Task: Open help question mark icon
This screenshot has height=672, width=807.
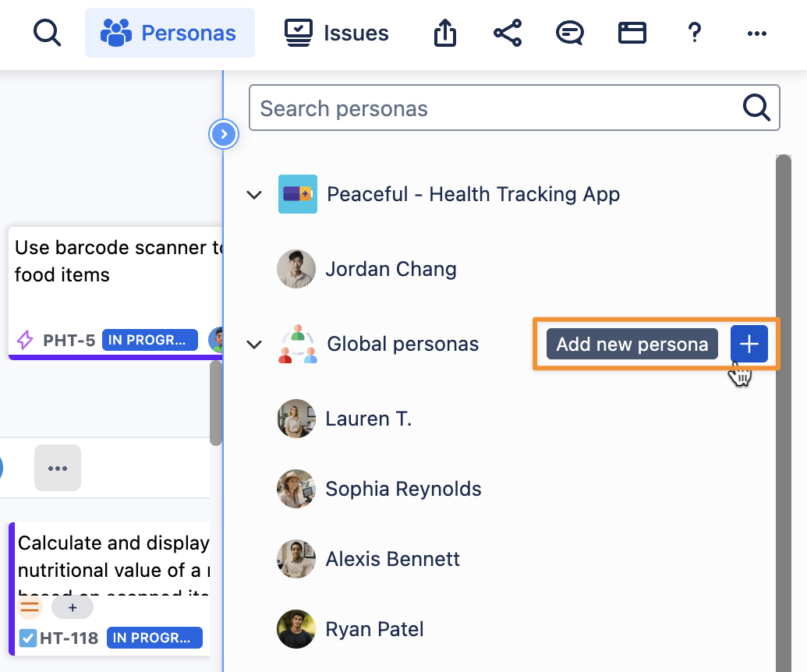Action: coord(695,34)
